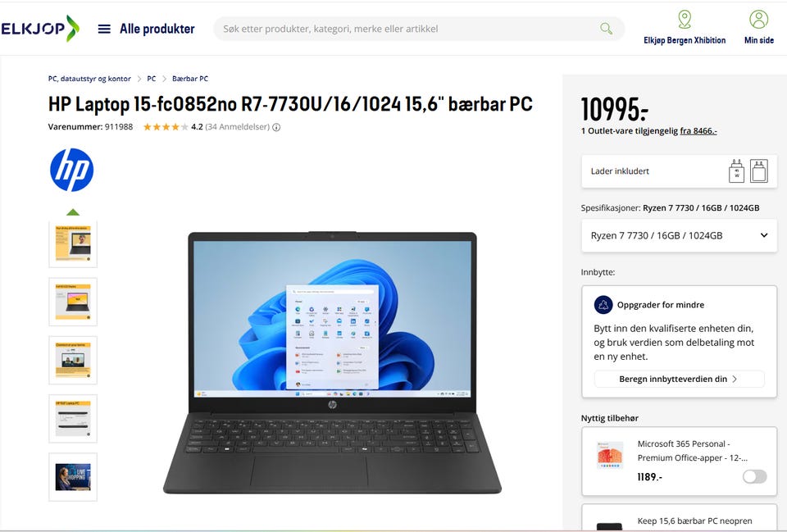Viewport: 787px width, 532px height.
Task: Click the green thumbnail scroll-up arrow
Action: (73, 211)
